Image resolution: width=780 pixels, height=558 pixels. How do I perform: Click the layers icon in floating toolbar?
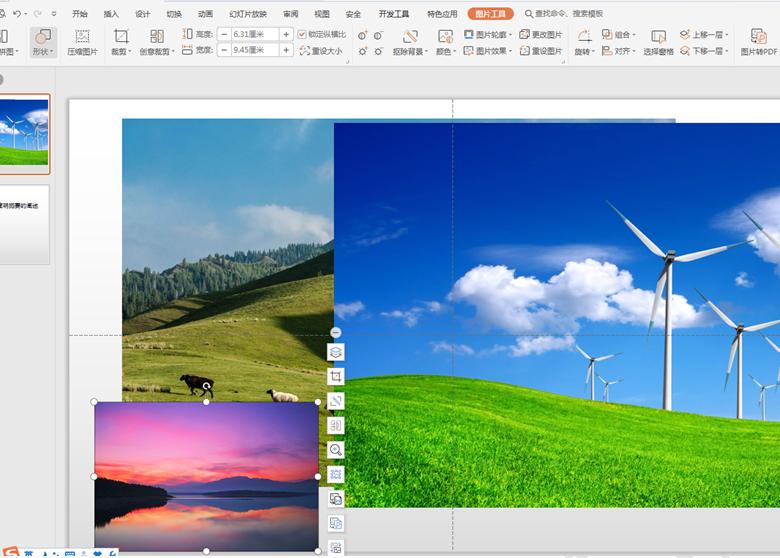coord(336,352)
